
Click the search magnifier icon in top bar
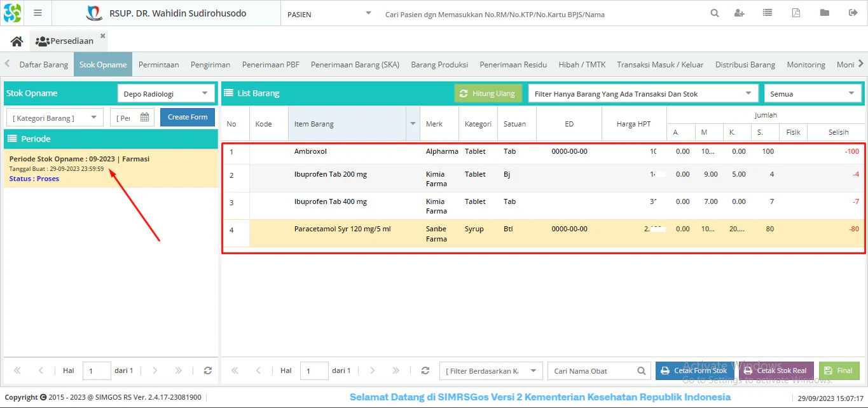715,13
